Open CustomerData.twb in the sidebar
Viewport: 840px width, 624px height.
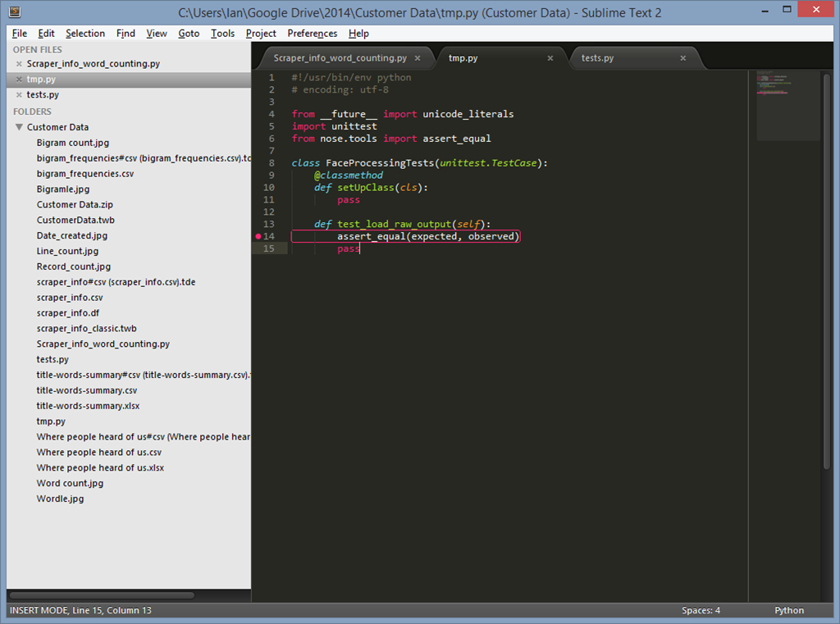[75, 220]
